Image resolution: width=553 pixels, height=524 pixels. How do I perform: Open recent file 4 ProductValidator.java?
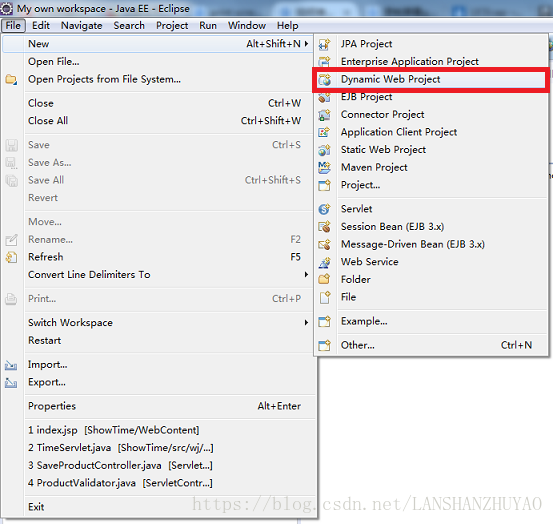[x=158, y=483]
